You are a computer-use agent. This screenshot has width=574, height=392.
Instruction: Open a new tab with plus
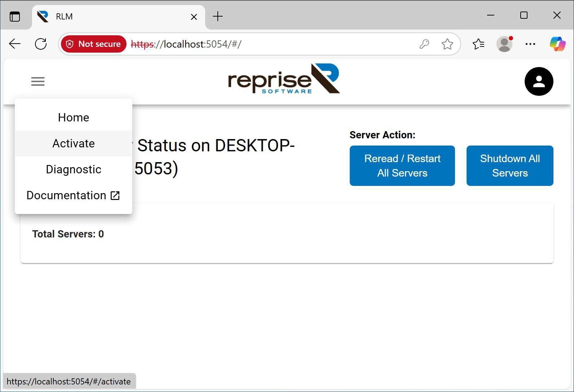click(x=218, y=16)
